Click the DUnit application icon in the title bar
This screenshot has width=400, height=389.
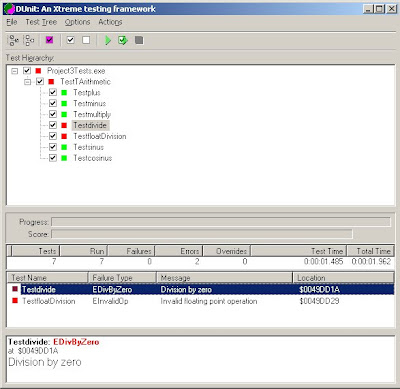tap(9, 9)
